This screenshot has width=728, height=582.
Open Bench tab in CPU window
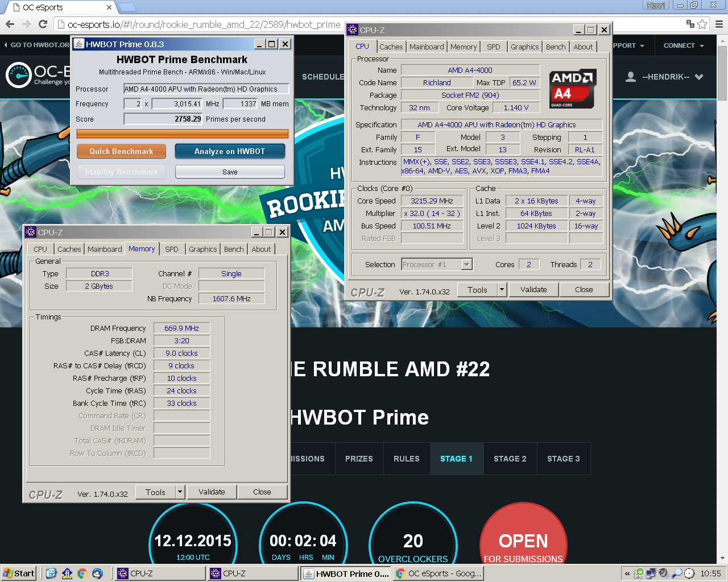click(556, 47)
